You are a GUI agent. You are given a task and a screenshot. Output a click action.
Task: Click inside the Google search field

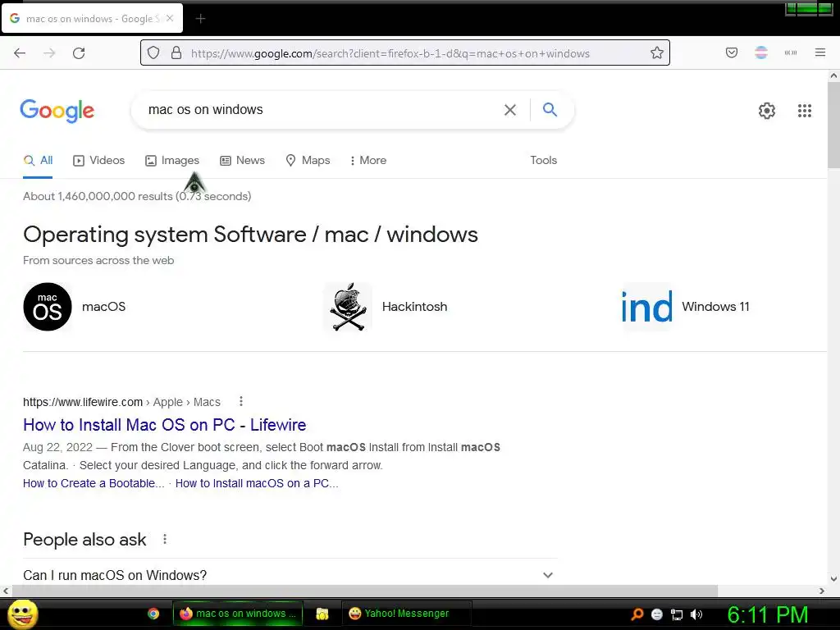click(322, 110)
